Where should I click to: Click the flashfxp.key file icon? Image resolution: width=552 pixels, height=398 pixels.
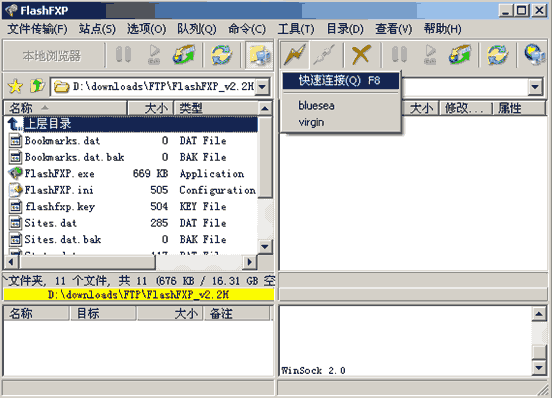pyautogui.click(x=15, y=206)
